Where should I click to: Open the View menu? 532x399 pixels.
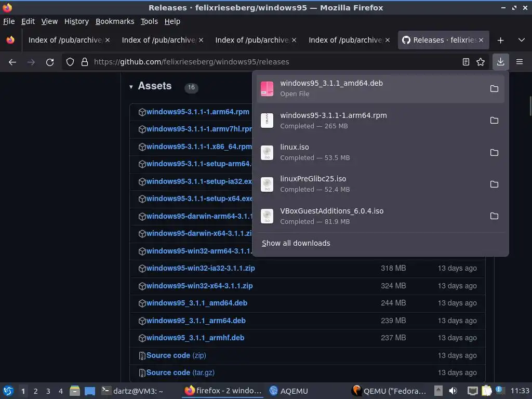(x=49, y=21)
